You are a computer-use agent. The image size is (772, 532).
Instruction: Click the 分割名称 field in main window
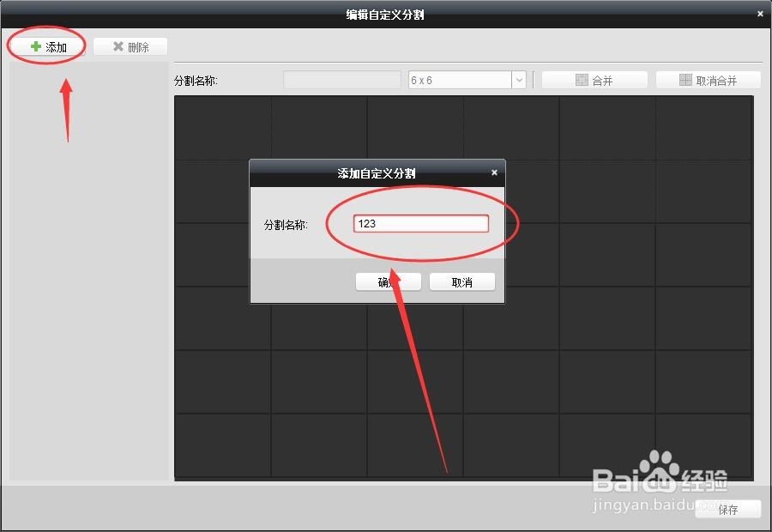(x=342, y=80)
